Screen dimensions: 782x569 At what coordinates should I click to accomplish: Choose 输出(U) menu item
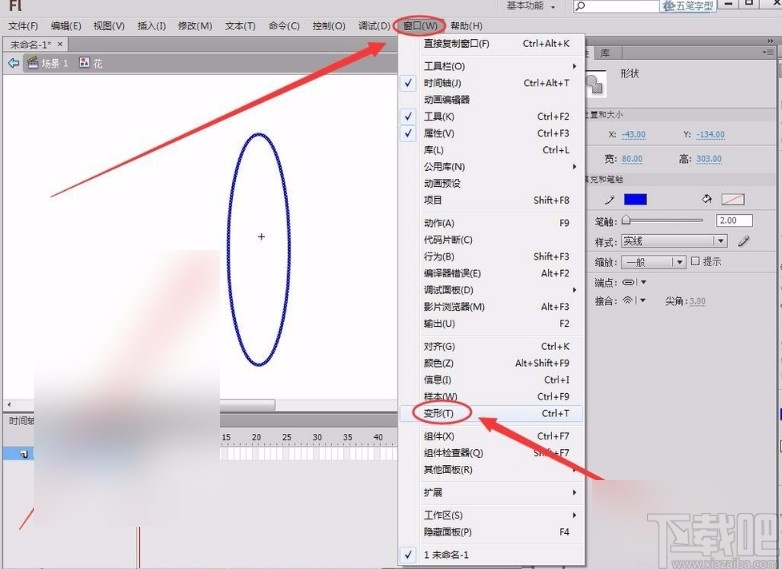tap(491, 324)
